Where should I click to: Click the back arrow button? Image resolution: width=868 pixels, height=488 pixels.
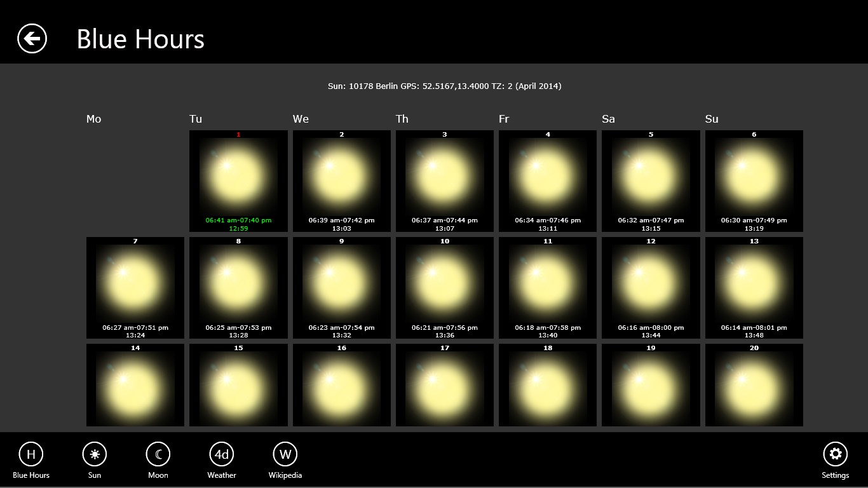point(32,39)
